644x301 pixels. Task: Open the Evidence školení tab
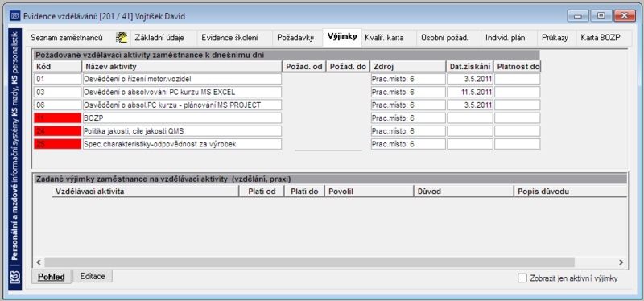[229, 38]
